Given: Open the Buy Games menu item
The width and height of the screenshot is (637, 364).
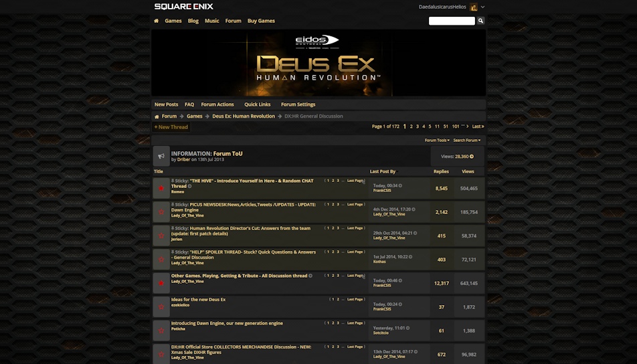Looking at the screenshot, I should tap(261, 21).
